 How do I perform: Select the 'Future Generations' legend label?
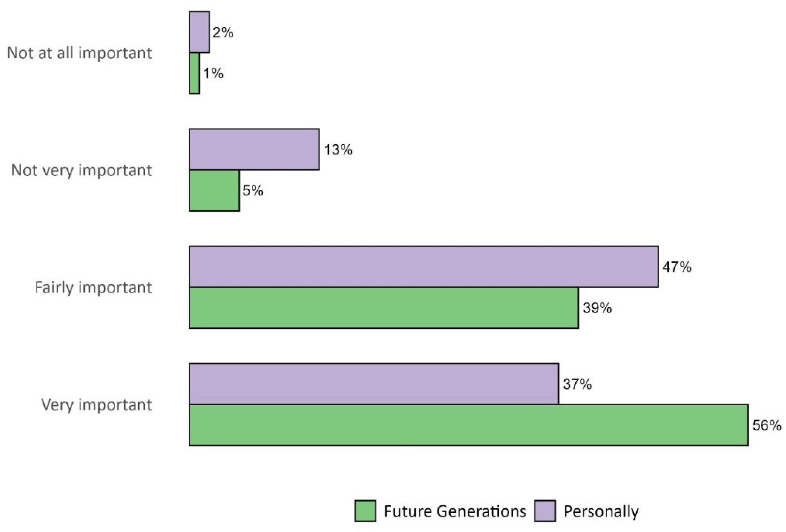coord(455,511)
